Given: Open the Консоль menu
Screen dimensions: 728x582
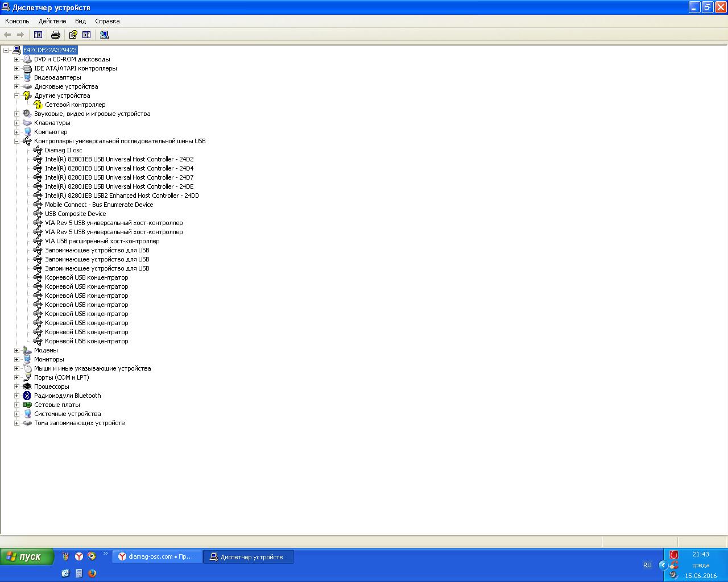Looking at the screenshot, I should (17, 21).
